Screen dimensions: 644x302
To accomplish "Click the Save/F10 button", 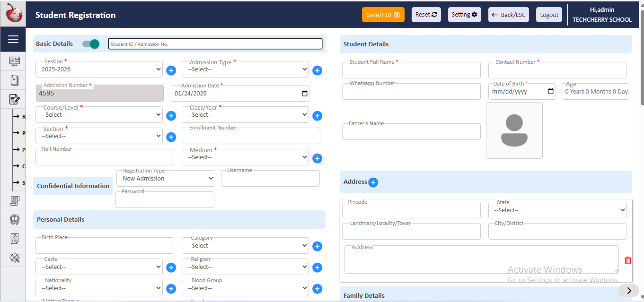I will pos(383,15).
